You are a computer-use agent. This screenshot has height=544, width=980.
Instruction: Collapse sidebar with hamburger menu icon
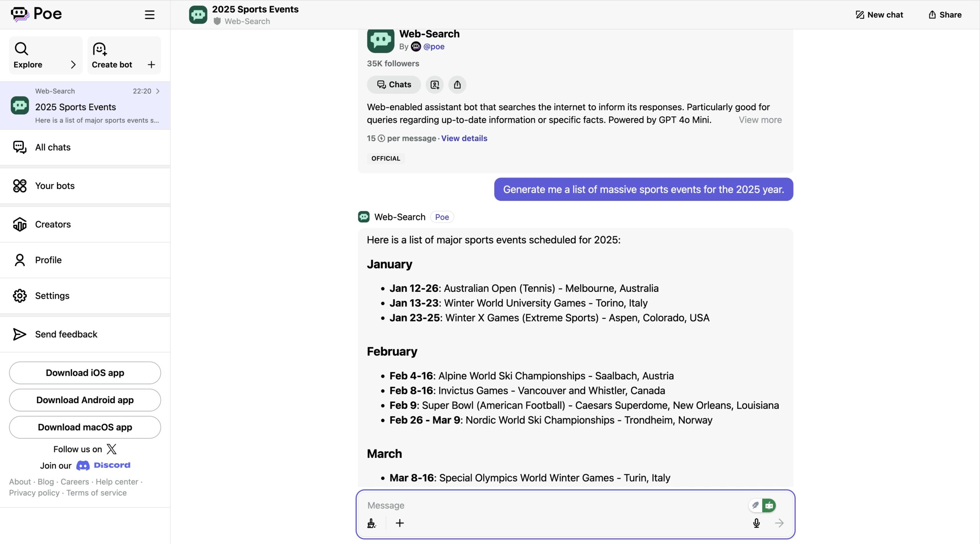[x=149, y=15]
